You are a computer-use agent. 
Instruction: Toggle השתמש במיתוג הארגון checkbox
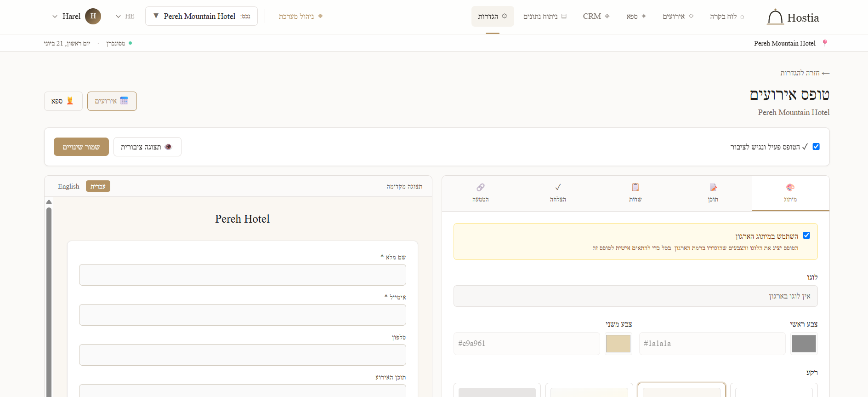(x=806, y=236)
